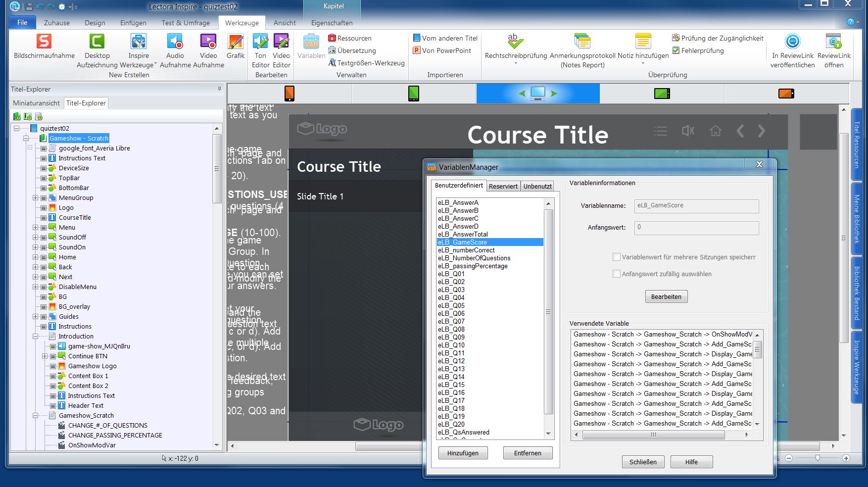Select CHANGE_PASSING_PERCENTAGE tree item
This screenshot has width=868, height=487.
coord(115,436)
